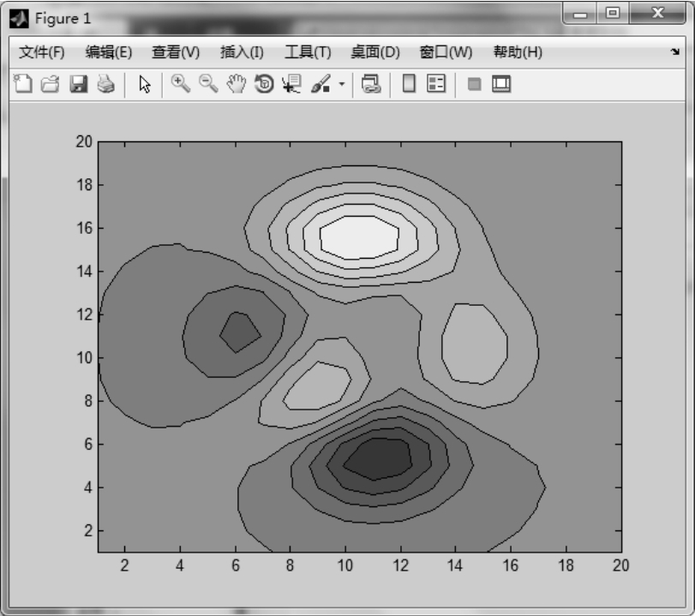This screenshot has height=616, width=695.
Task: Click the brightest white contour peak region
Action: pos(360,237)
